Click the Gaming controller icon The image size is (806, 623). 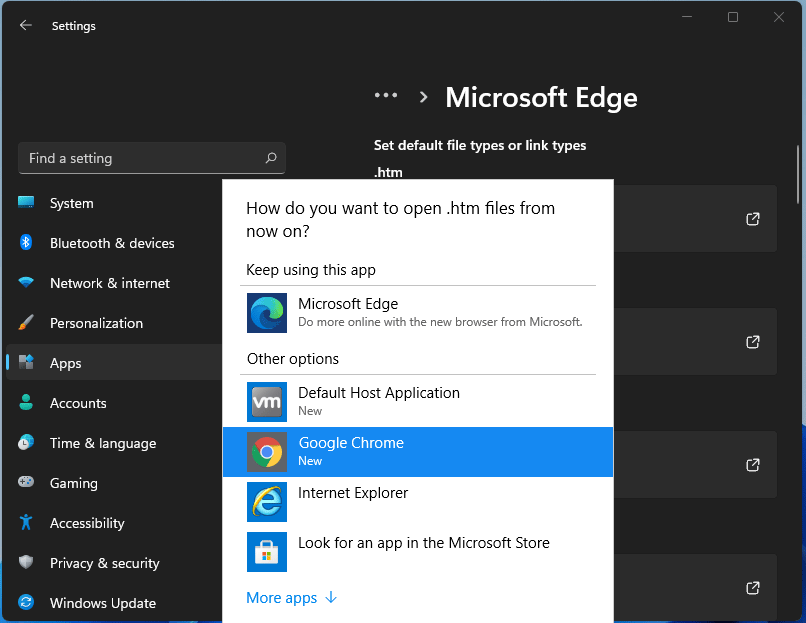point(26,482)
